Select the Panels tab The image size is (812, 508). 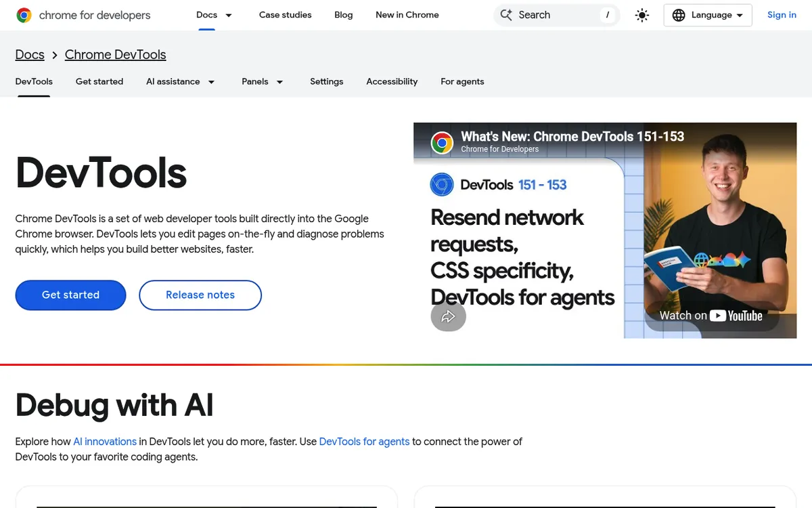point(255,81)
